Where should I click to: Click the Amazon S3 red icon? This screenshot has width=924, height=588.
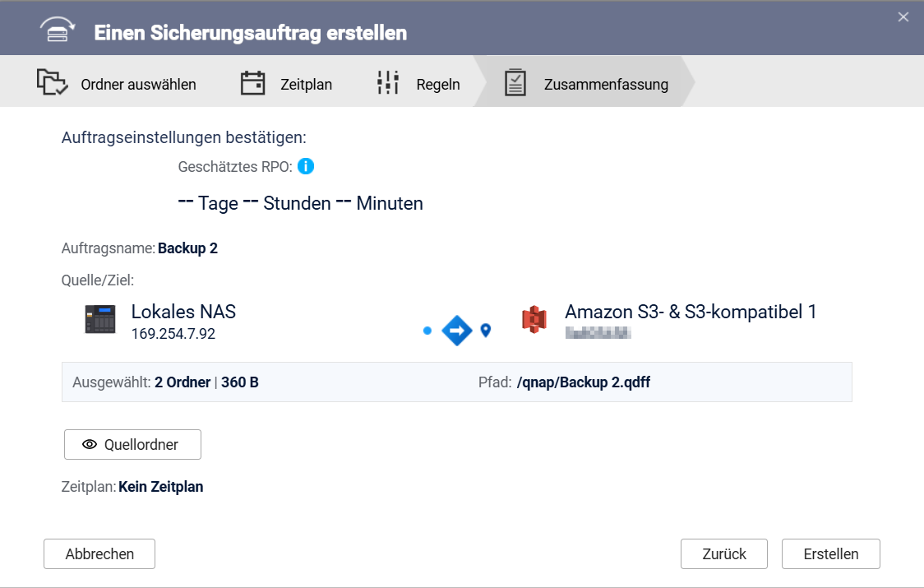534,320
